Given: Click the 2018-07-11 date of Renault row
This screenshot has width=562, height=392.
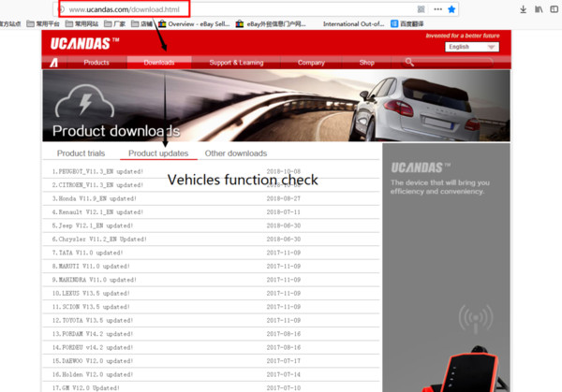Looking at the screenshot, I should tap(284, 212).
